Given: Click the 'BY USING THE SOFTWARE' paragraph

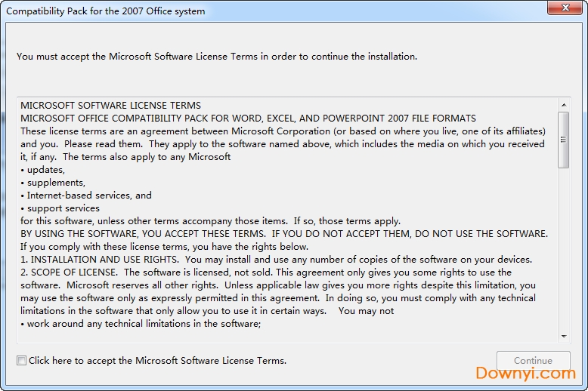Looking at the screenshot, I should click(x=283, y=234).
